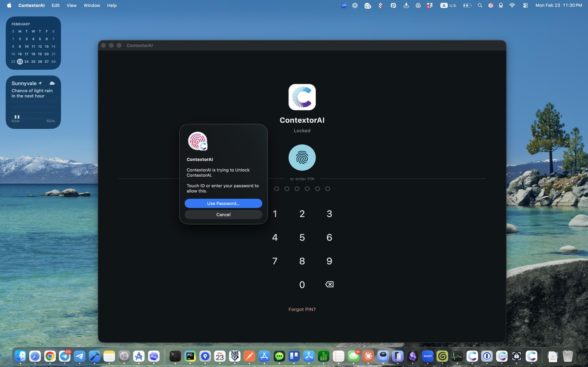Pause the weather widget forecast timeline
The image size is (588, 367).
pos(17,117)
